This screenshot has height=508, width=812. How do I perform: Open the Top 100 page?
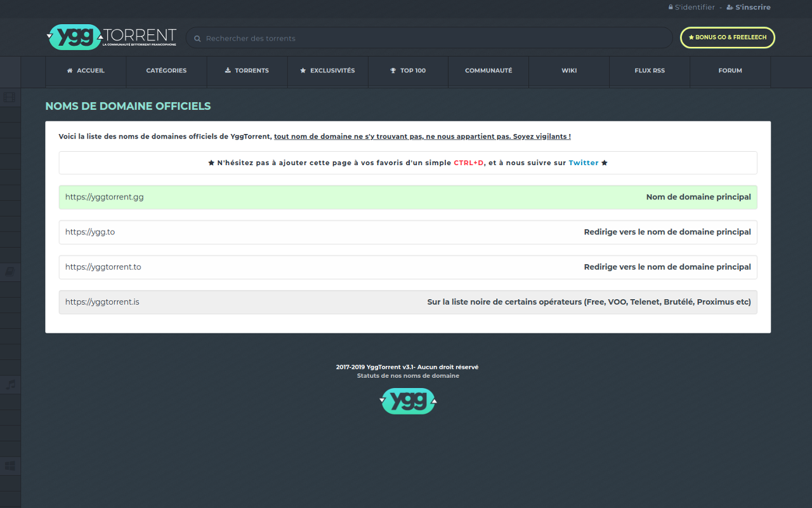408,70
